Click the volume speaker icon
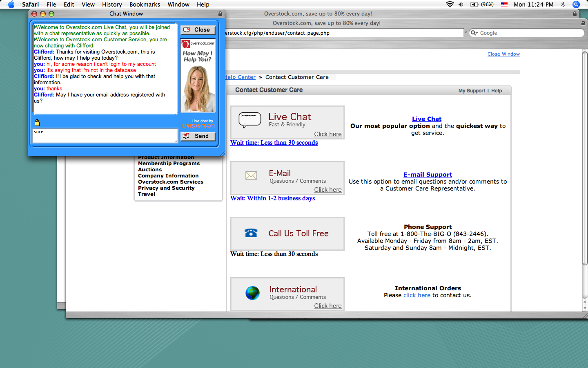 pyautogui.click(x=461, y=4)
